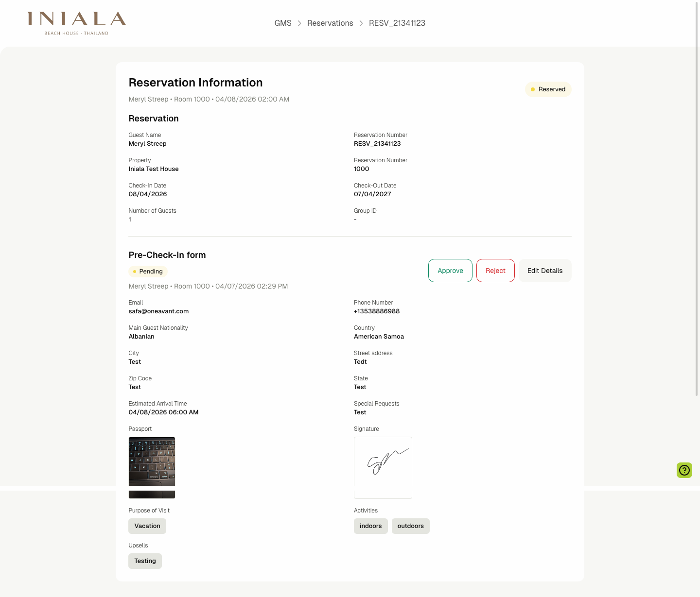Select the breadcrumb separator after GMS
The height and width of the screenshot is (597, 700).
click(x=299, y=23)
